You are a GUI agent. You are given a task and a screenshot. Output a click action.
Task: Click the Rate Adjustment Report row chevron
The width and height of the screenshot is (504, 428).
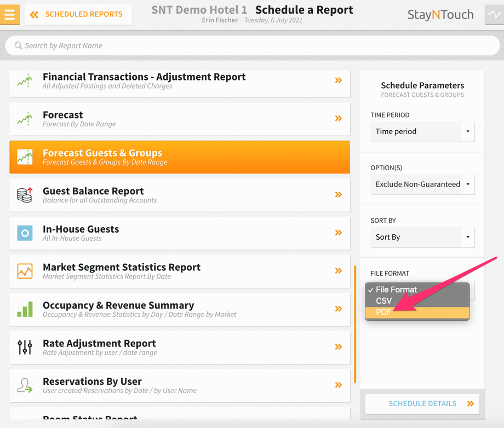(338, 347)
